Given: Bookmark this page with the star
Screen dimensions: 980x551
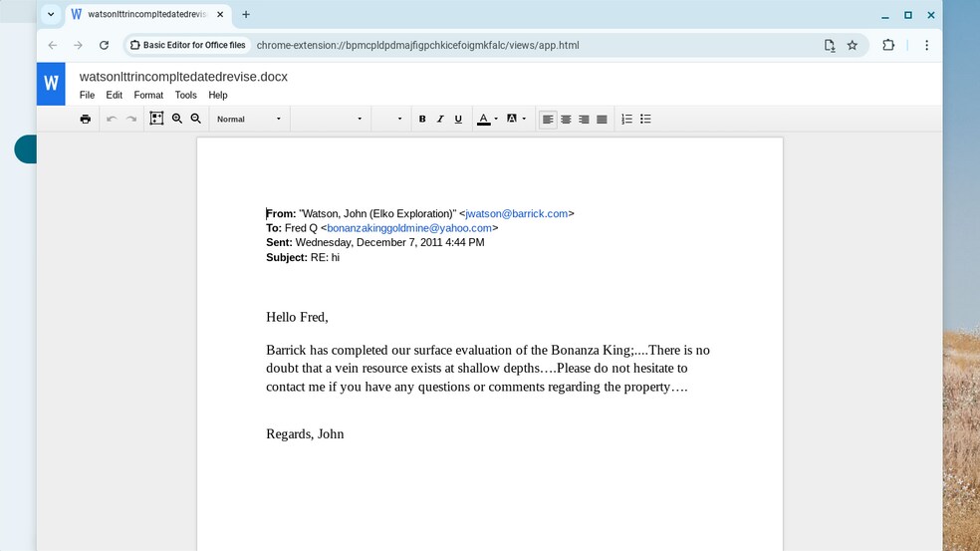Looking at the screenshot, I should click(x=852, y=45).
